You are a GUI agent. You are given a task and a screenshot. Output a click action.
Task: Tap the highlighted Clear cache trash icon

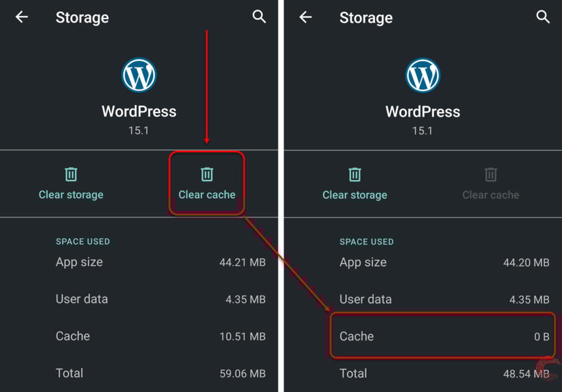click(x=207, y=174)
